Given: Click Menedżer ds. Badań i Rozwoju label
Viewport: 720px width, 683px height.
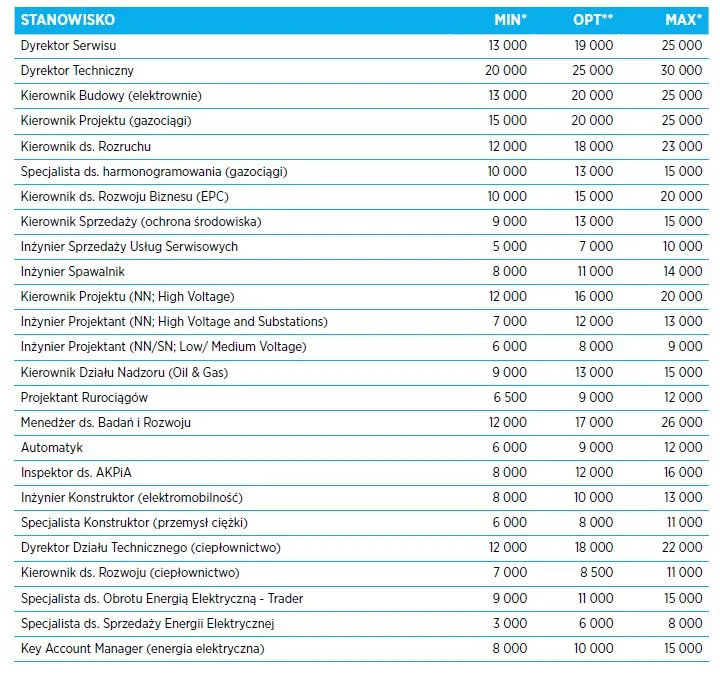Looking at the screenshot, I should click(x=106, y=423).
